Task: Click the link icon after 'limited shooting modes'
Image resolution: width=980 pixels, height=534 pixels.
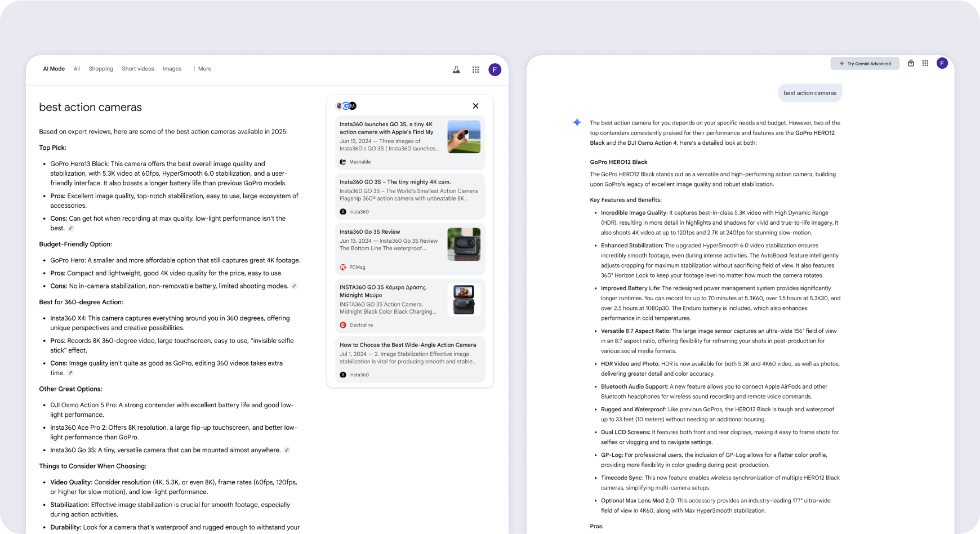Action: (x=294, y=286)
